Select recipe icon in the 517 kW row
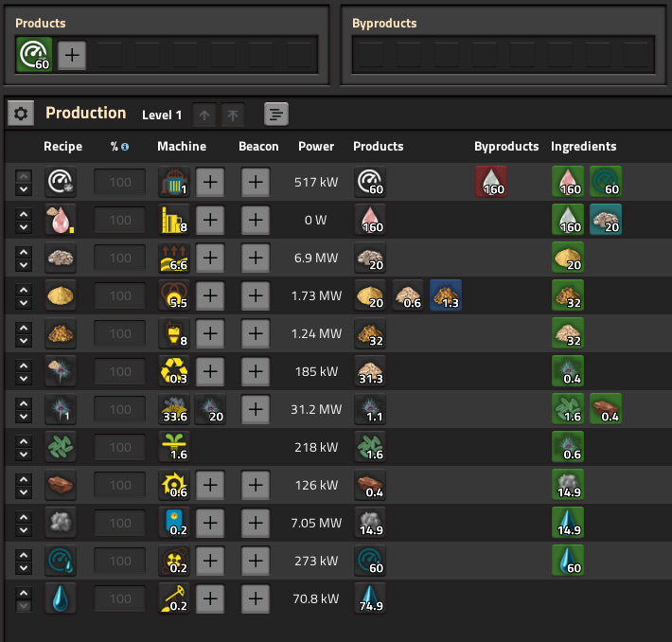Image resolution: width=672 pixels, height=642 pixels. click(x=61, y=182)
